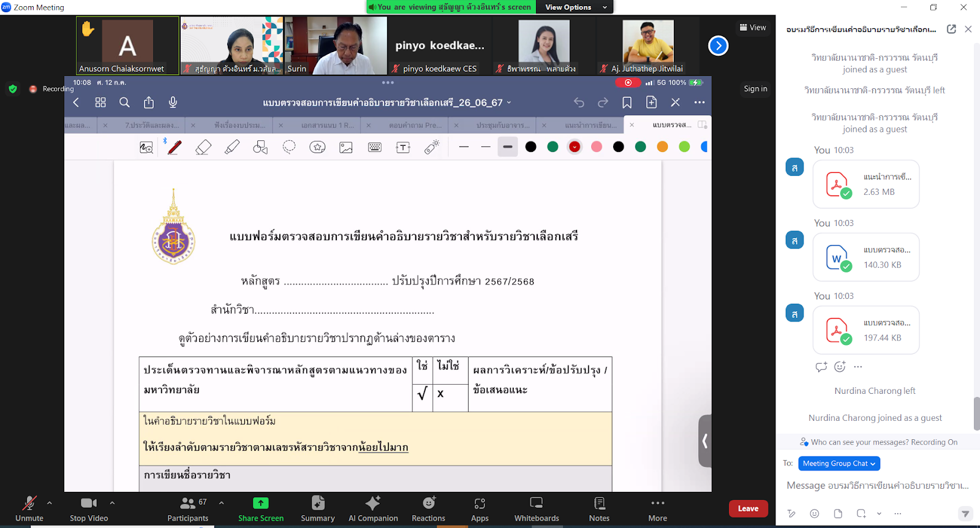This screenshot has width=980, height=528.
Task: Open Notes in the toolbar
Action: 599,508
